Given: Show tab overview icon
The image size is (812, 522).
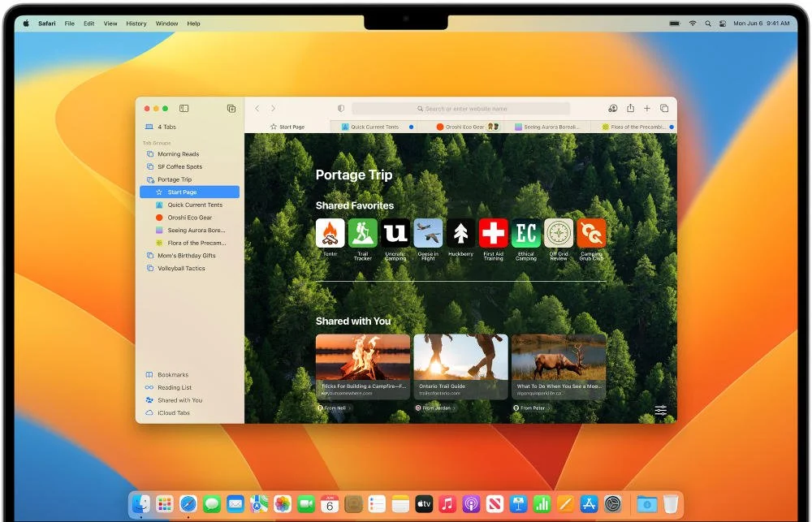Looking at the screenshot, I should (x=664, y=108).
